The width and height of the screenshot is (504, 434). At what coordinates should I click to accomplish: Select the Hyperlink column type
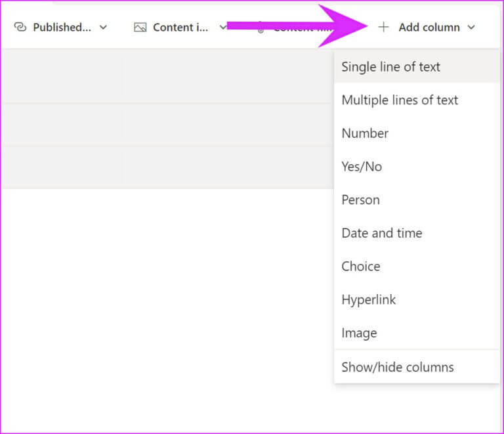(x=417, y=299)
